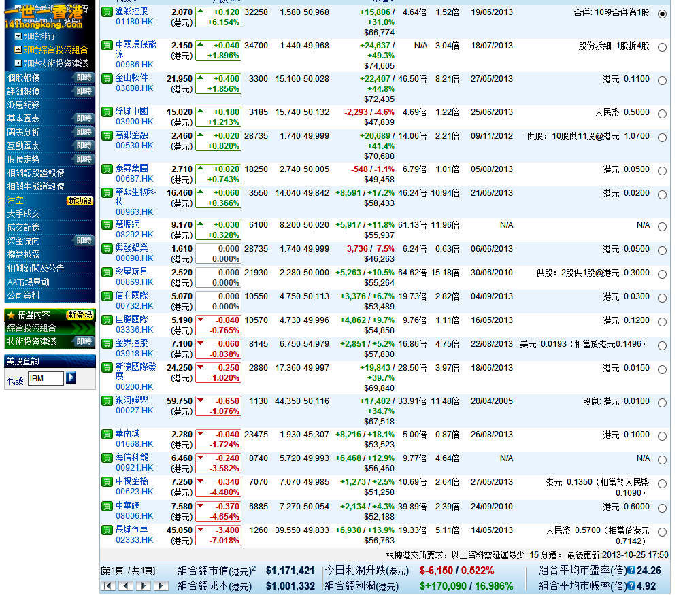Submit US stock lookup blue arrow
Viewport: 700px width, 595px height.
tap(71, 378)
